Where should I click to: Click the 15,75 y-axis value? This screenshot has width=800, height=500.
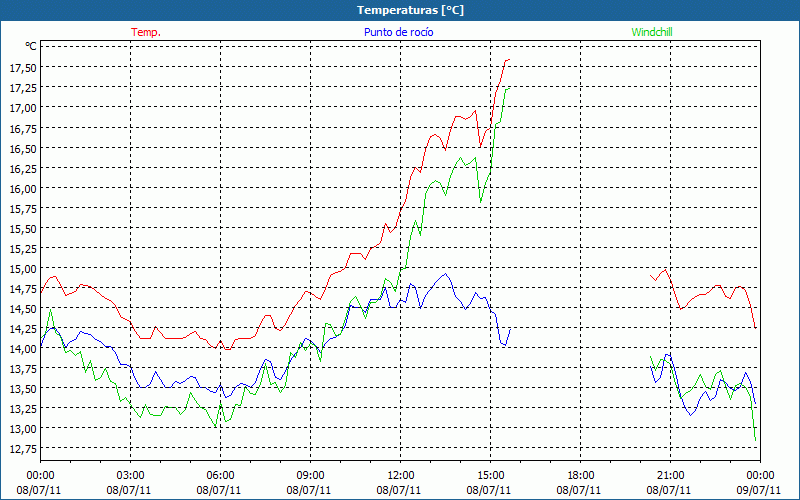point(23,208)
